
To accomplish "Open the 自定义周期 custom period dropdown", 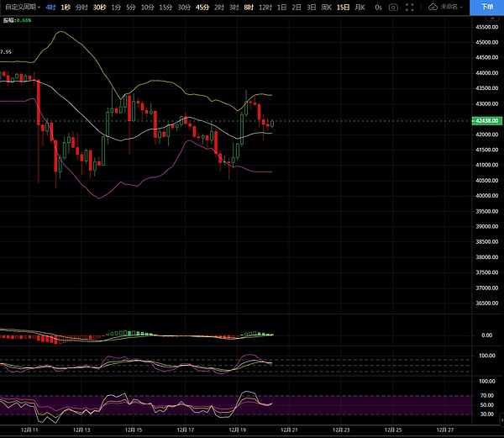I will [x=22, y=7].
